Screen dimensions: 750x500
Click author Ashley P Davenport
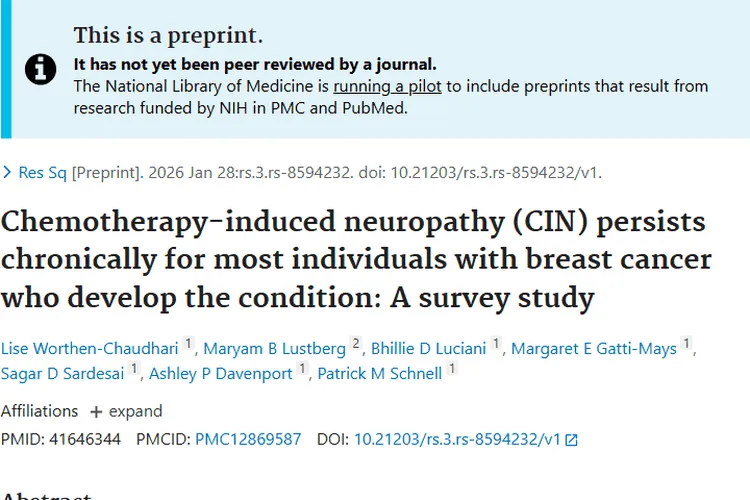[x=221, y=374]
